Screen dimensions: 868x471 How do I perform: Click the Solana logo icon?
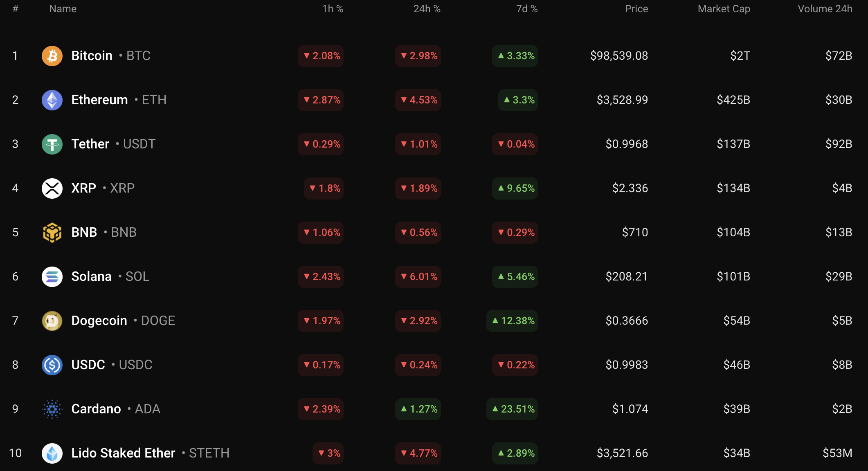point(52,277)
